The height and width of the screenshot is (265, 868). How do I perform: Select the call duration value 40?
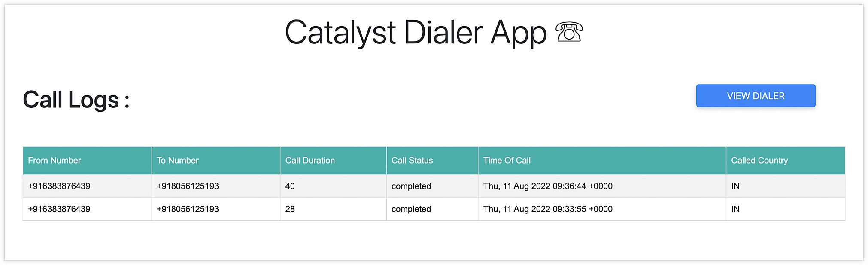290,186
